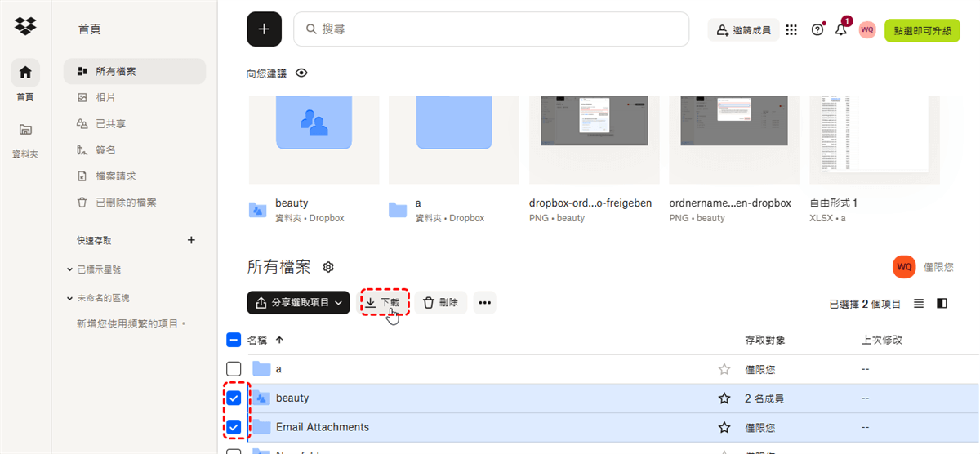Toggle the eye icon next to 向您建議
This screenshot has width=980, height=454.
coord(301,73)
